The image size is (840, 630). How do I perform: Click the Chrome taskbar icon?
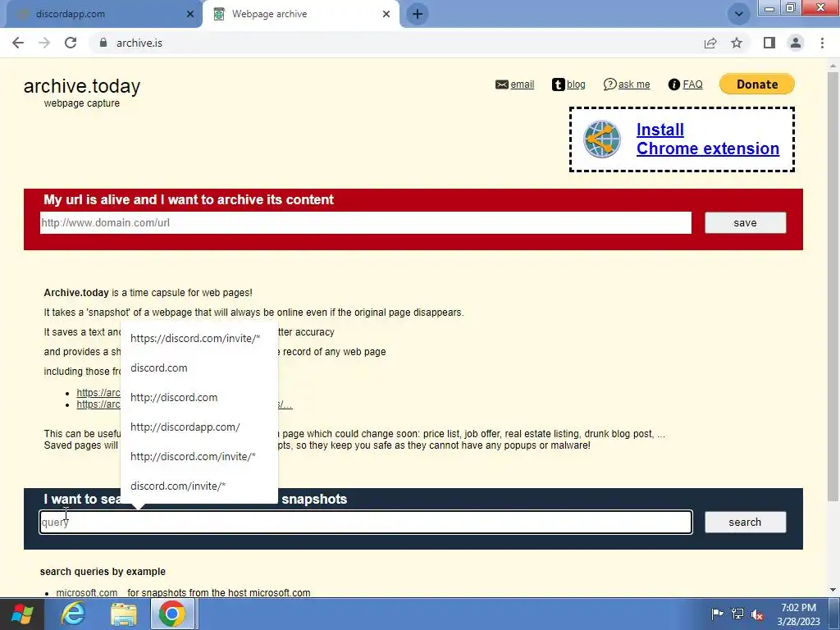tap(172, 614)
